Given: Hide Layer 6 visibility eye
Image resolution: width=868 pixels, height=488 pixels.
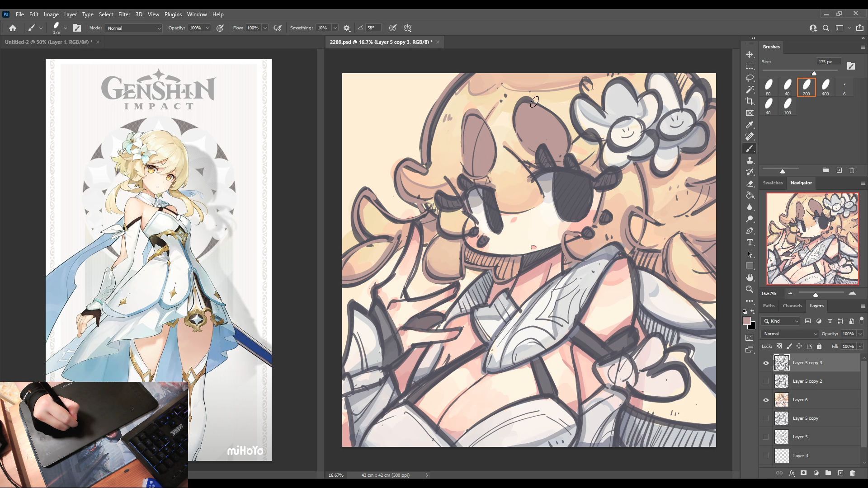Looking at the screenshot, I should 766,400.
